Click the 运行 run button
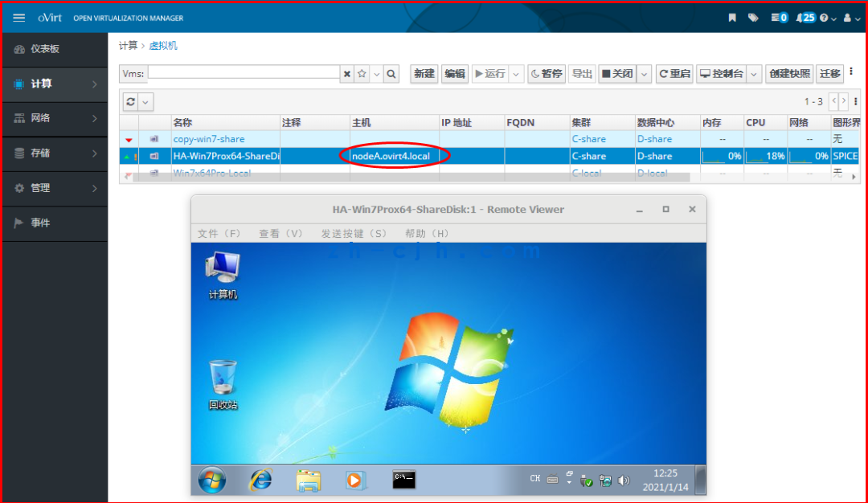This screenshot has width=868, height=503. click(490, 74)
